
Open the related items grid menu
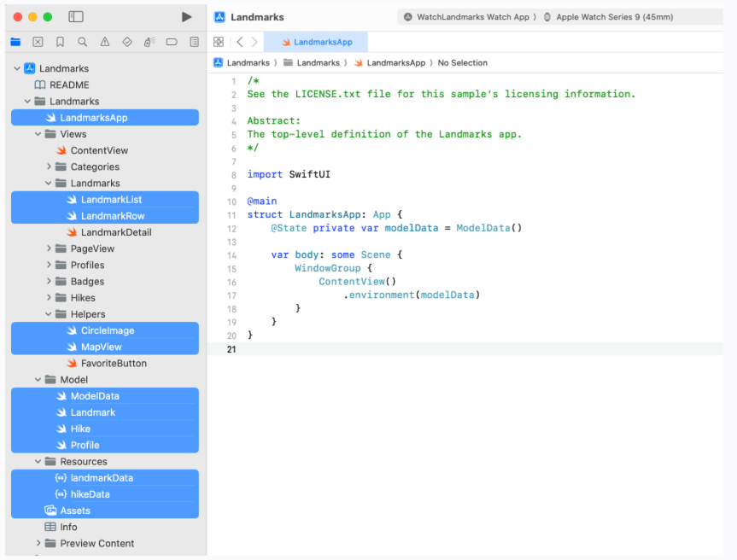pyautogui.click(x=219, y=42)
